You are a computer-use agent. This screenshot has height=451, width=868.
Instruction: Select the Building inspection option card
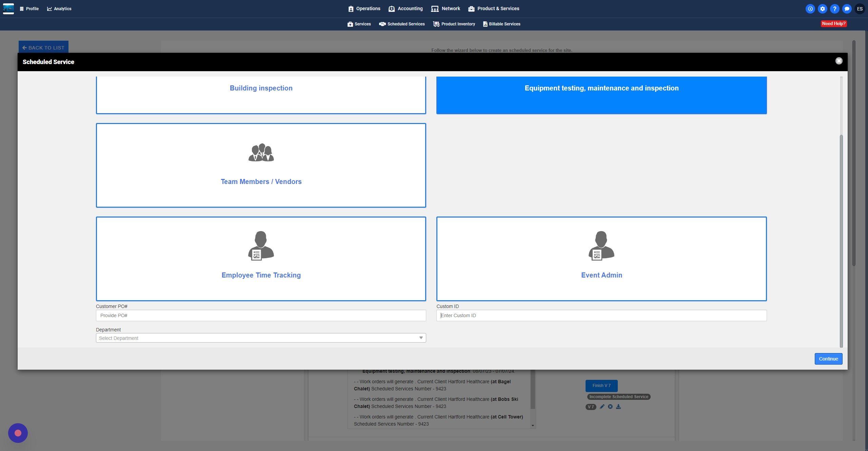click(x=261, y=95)
